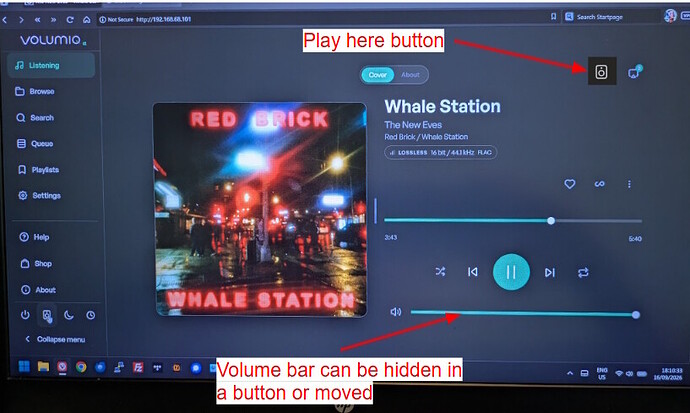Click the device icon beside the power icon
Image resolution: width=690 pixels, height=413 pixels.
47,315
